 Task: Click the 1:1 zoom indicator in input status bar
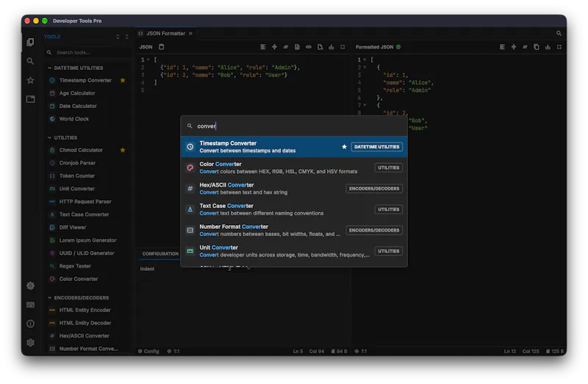(x=173, y=352)
